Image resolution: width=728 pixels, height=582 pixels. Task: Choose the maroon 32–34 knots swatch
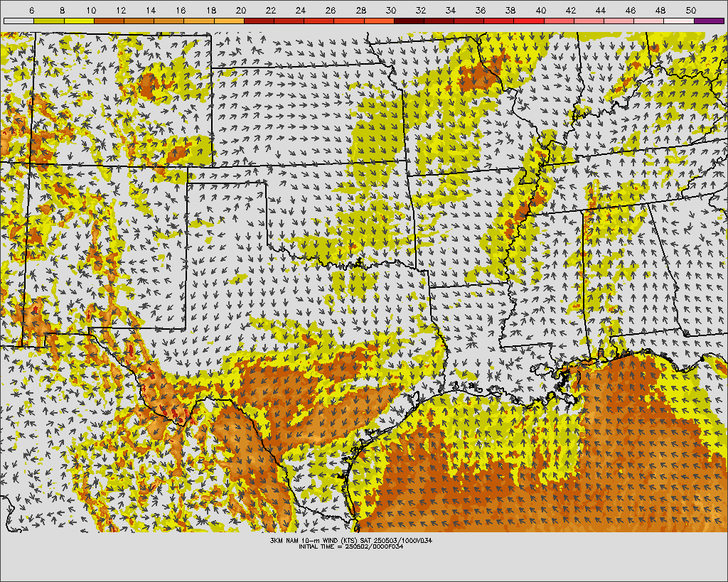(x=439, y=21)
